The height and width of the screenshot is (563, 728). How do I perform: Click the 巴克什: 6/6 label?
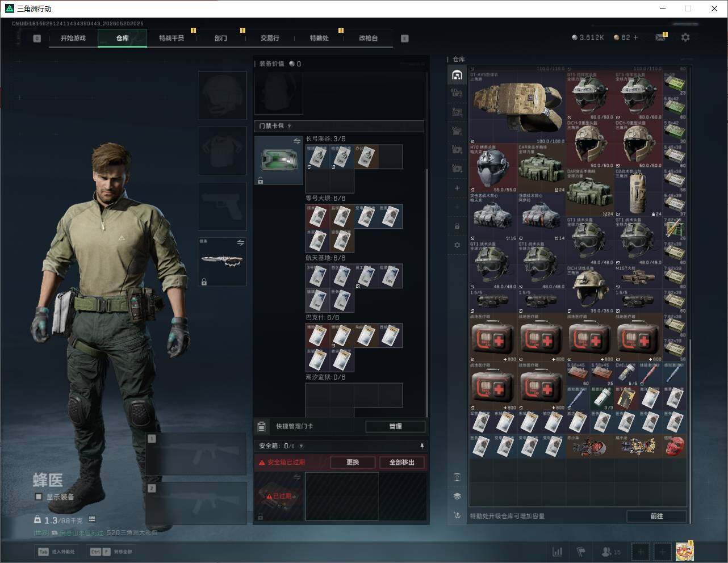tap(323, 318)
